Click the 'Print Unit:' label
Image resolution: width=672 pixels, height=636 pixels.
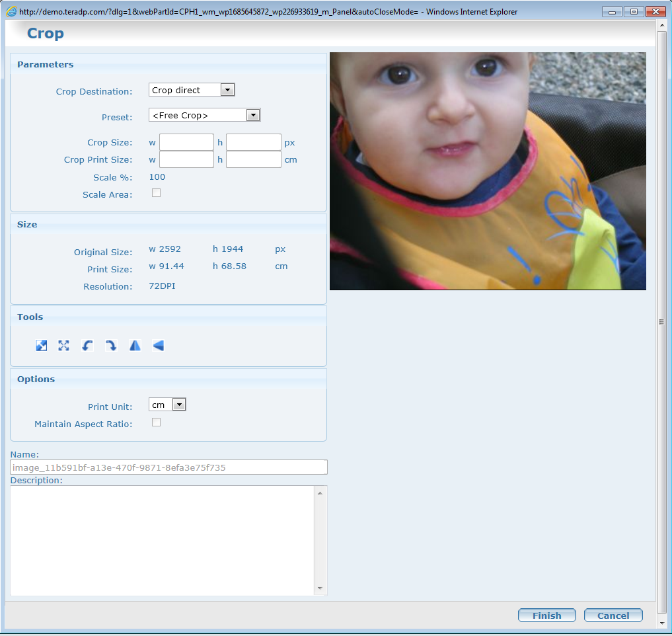point(110,407)
